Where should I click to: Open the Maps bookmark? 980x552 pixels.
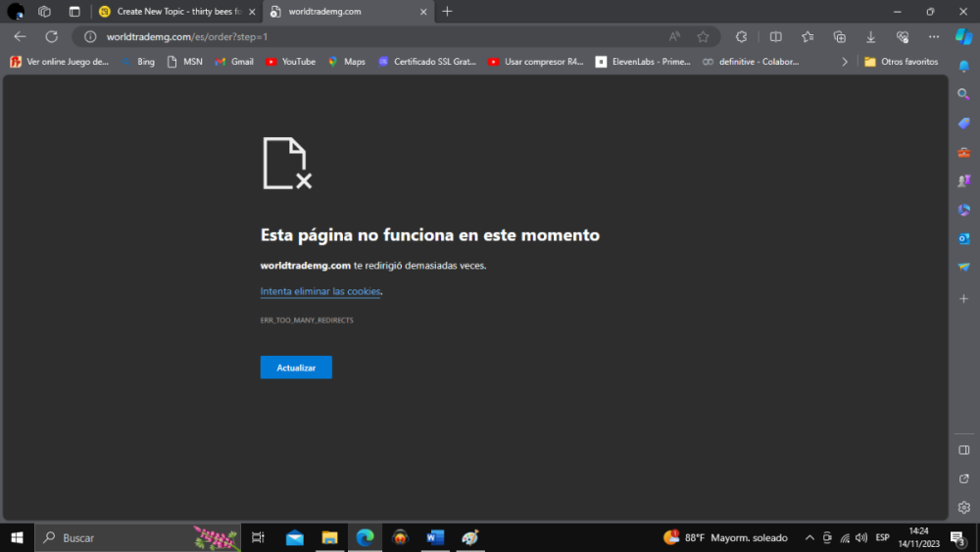347,61
